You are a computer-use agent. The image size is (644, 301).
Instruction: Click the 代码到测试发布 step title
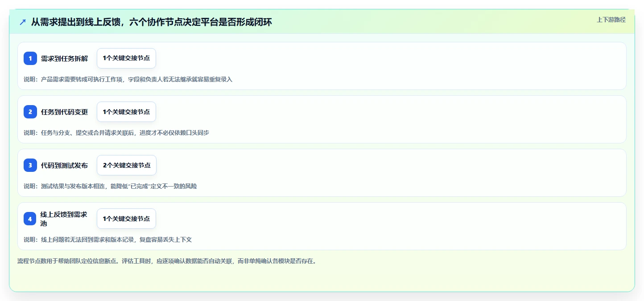pos(64,165)
